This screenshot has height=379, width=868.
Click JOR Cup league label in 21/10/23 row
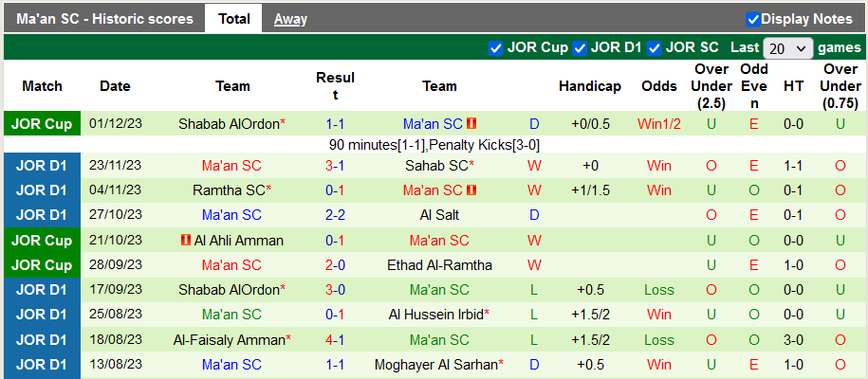(43, 241)
